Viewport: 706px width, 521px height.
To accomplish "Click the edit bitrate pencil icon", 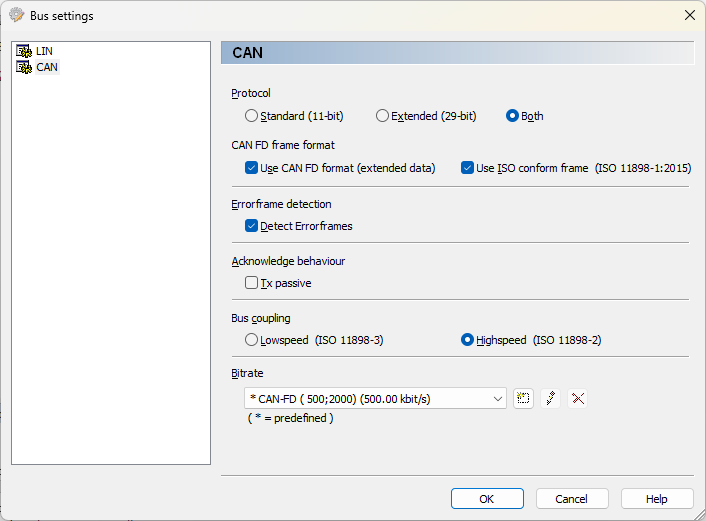I will (x=550, y=398).
